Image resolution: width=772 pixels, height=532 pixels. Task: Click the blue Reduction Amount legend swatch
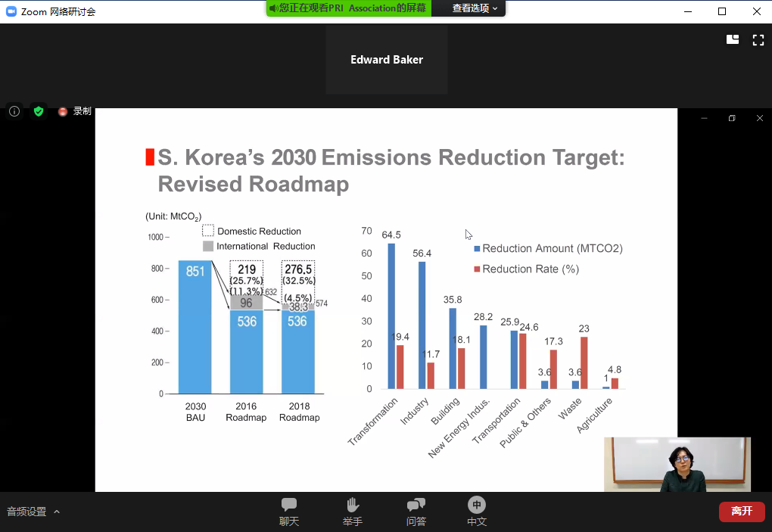pyautogui.click(x=477, y=249)
